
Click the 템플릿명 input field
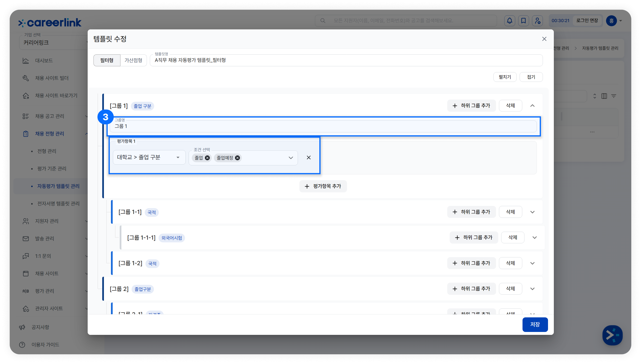(x=346, y=60)
